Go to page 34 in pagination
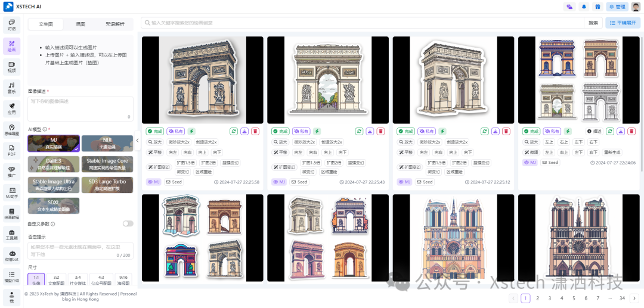The width and height of the screenshot is (644, 308). [622, 298]
